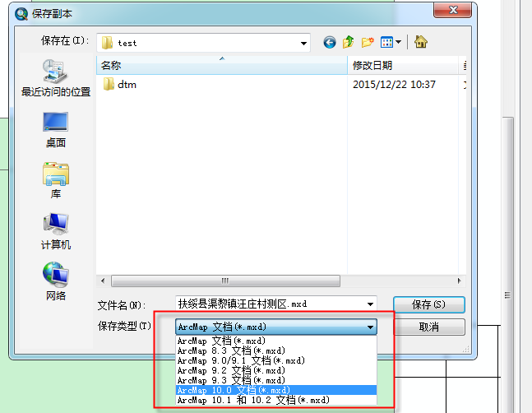Create a new folder icon

(x=368, y=43)
